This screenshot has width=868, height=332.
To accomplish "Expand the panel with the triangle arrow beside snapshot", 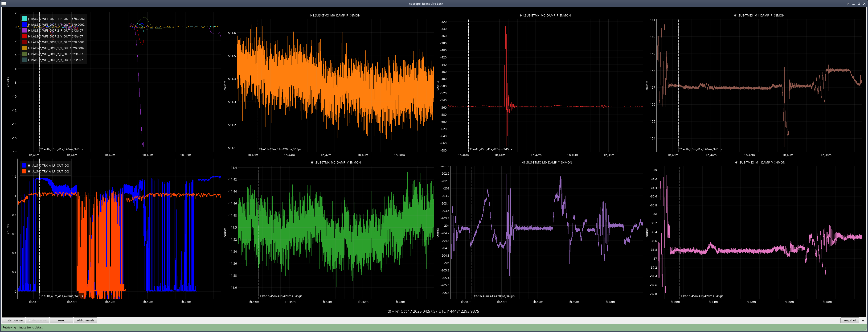I will tap(863, 320).
